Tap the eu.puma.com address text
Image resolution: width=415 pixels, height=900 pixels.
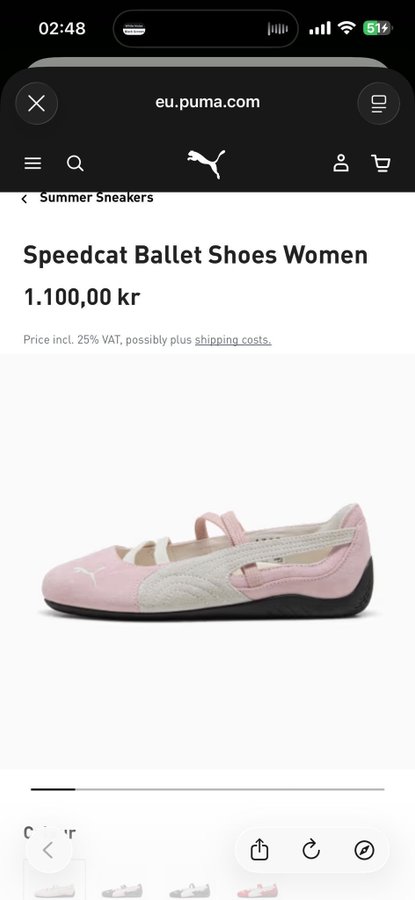(x=207, y=103)
